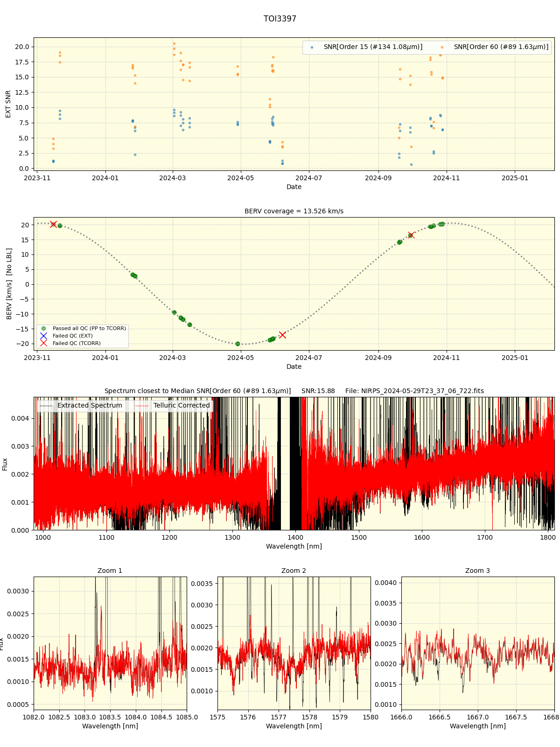The image size is (560, 747).
Task: Click the spectrum title with file name NIRPS_2024-05-29
Action: coord(294,391)
